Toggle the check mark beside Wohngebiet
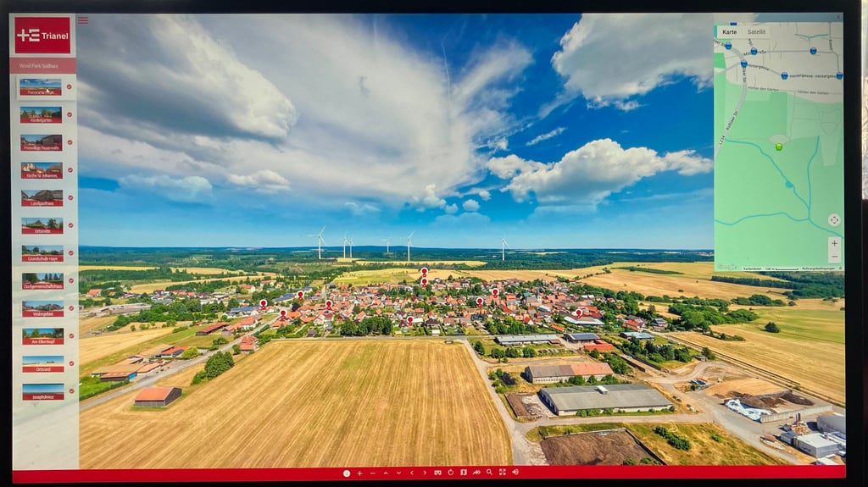 (71, 308)
